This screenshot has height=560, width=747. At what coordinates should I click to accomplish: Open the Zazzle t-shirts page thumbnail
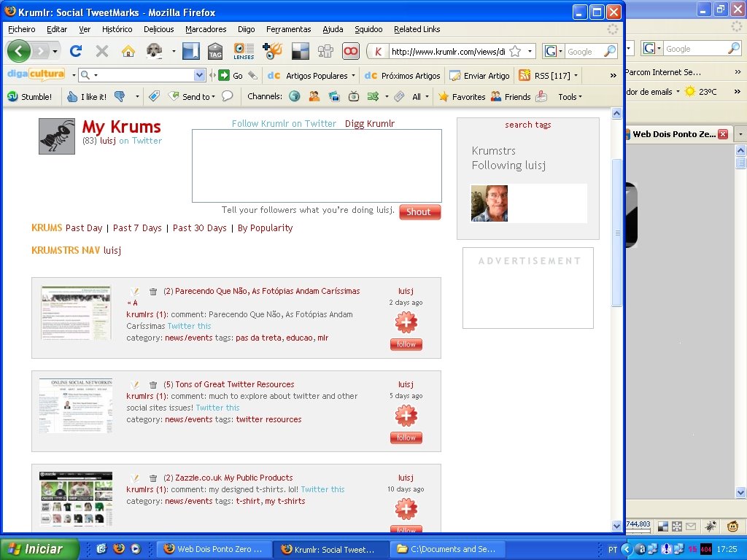click(76, 497)
